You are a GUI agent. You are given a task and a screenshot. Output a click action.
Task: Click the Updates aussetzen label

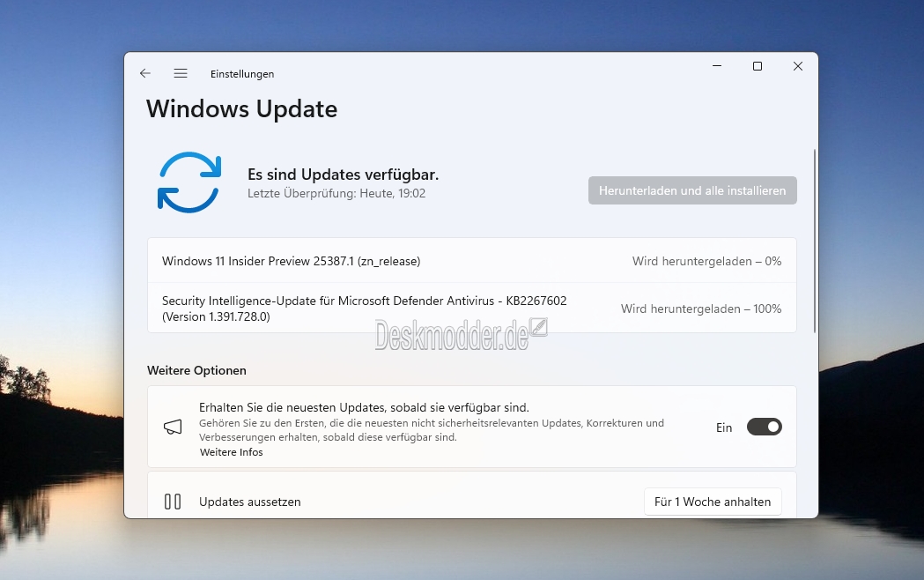click(250, 502)
